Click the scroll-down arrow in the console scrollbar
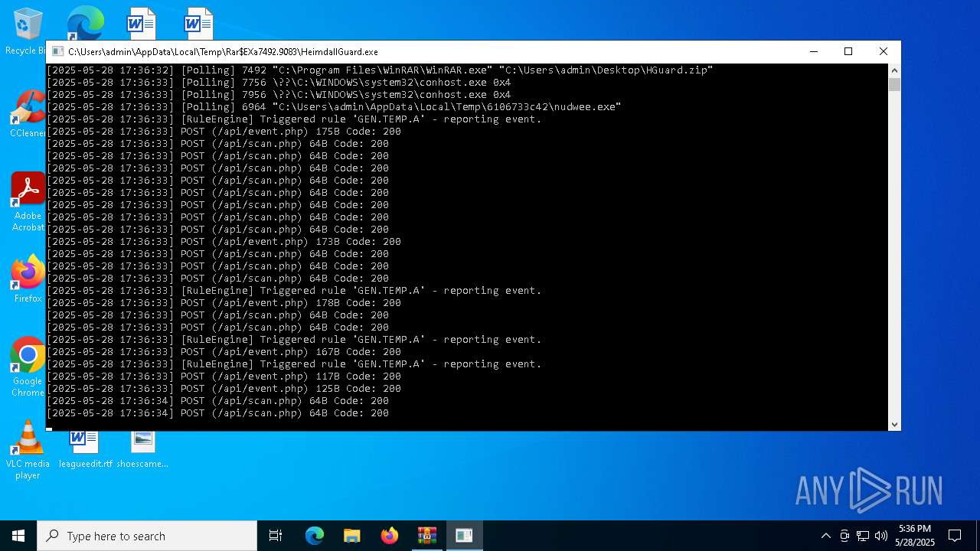Image resolution: width=980 pixels, height=551 pixels. pos(894,425)
